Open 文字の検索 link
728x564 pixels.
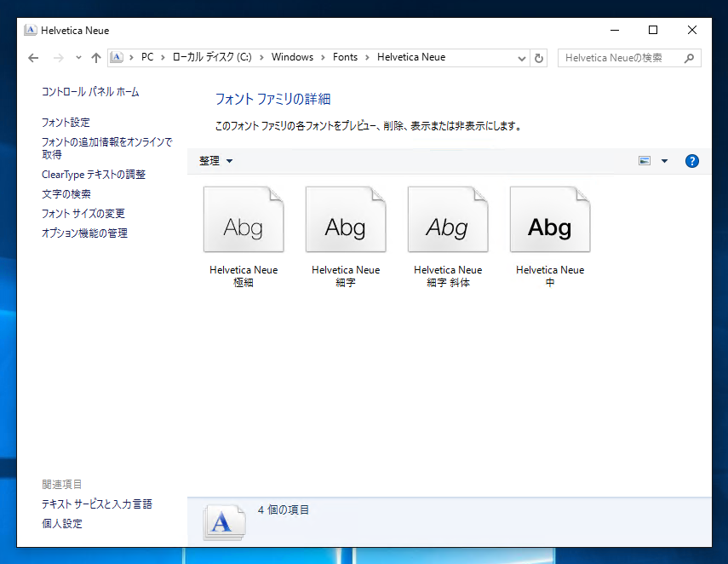66,194
